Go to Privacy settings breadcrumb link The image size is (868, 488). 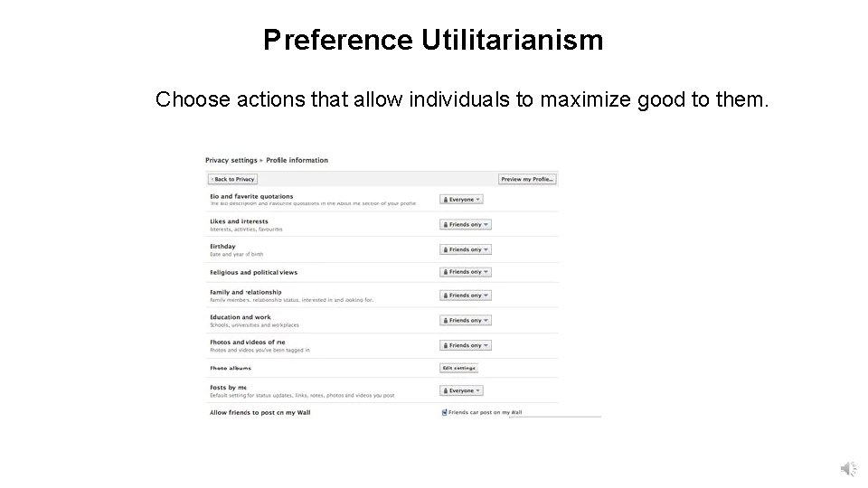[x=231, y=160]
